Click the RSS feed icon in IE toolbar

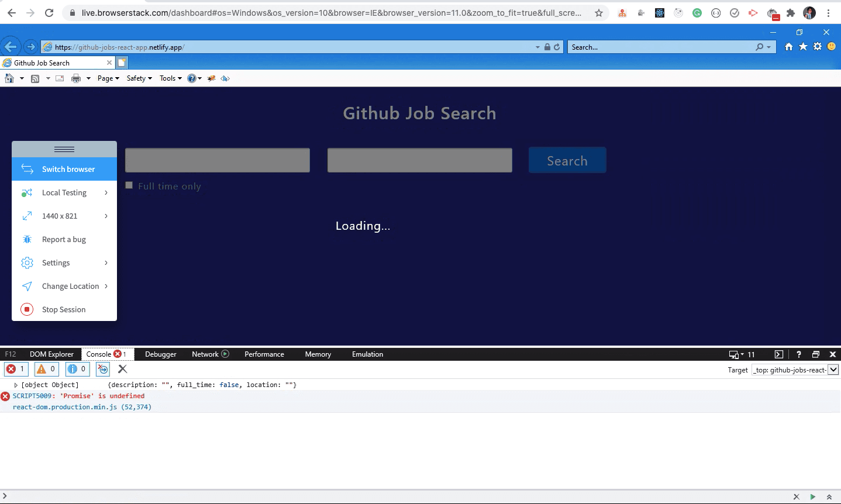point(36,78)
